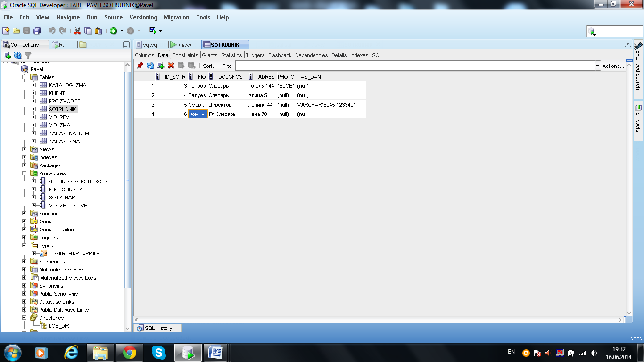Viewport: 644px width, 362px height.
Task: Click Skype icon in Windows taskbar
Action: pyautogui.click(x=159, y=352)
